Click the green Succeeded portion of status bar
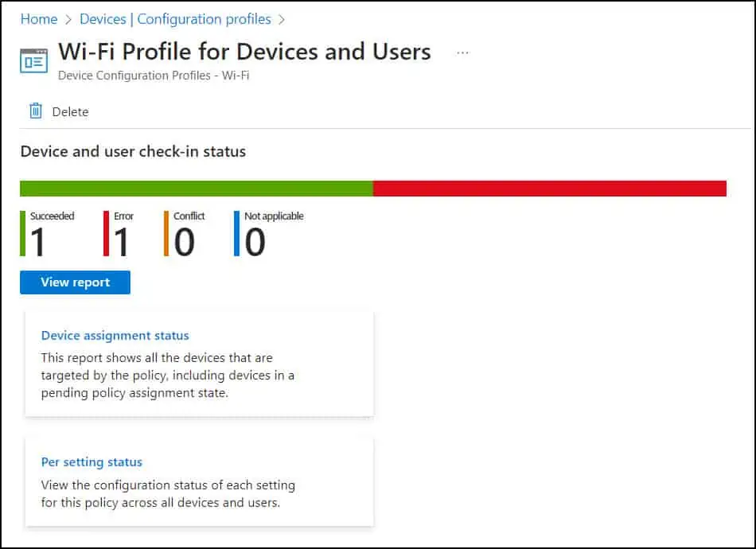 197,189
